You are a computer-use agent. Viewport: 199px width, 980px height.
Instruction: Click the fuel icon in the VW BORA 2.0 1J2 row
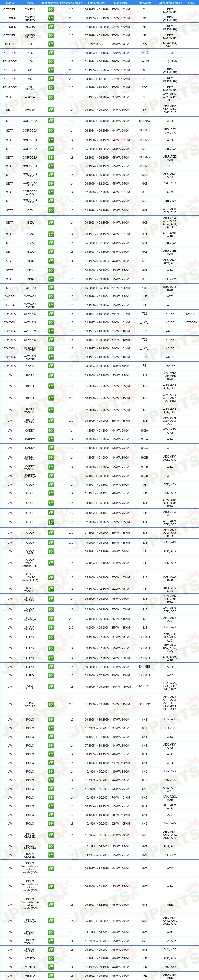51,398
